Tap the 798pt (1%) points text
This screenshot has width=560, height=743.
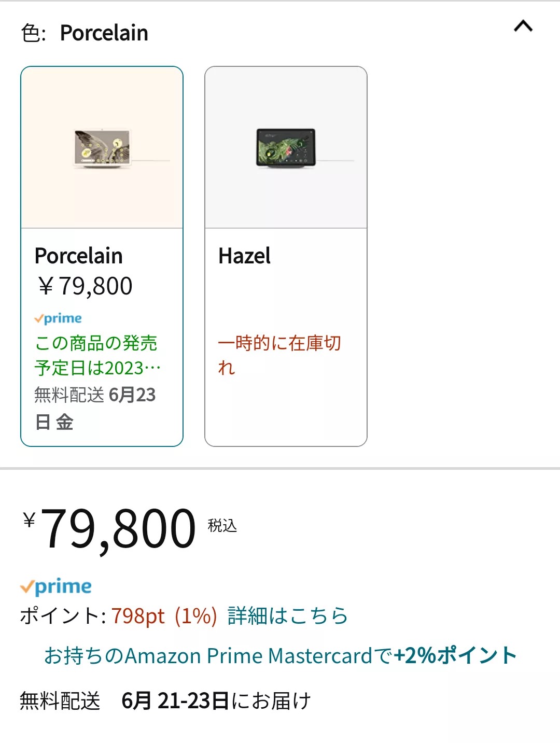point(164,616)
